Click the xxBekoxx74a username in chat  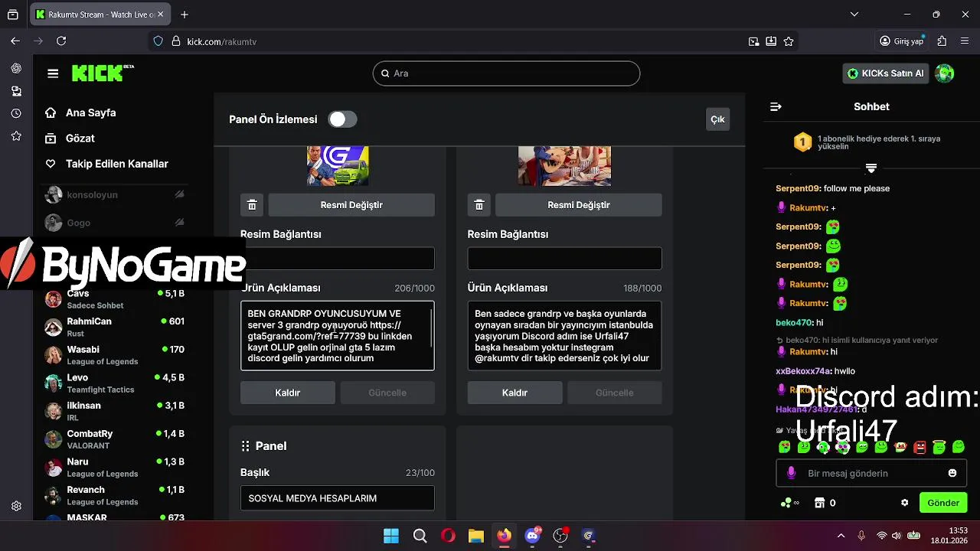coord(803,371)
